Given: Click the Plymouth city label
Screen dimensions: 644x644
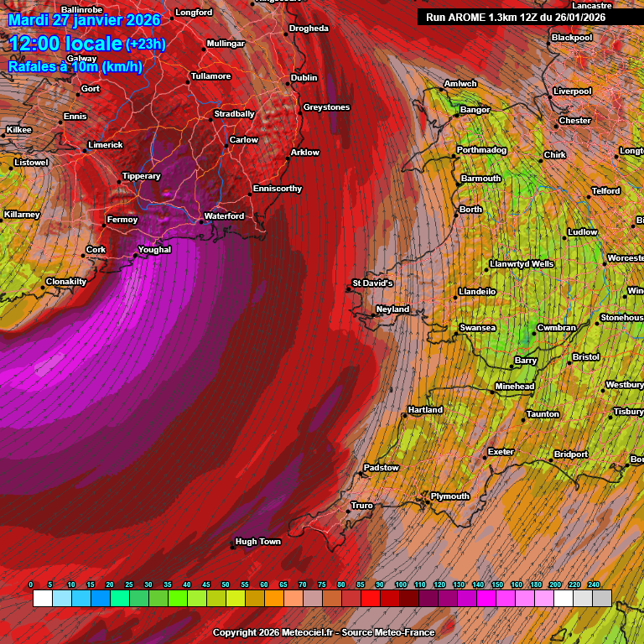Looking at the screenshot, I should coord(450,496).
